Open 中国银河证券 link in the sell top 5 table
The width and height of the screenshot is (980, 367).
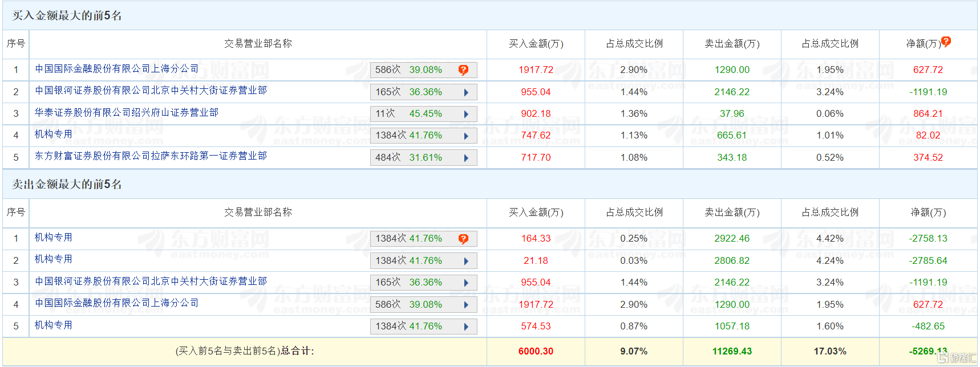pos(151,281)
